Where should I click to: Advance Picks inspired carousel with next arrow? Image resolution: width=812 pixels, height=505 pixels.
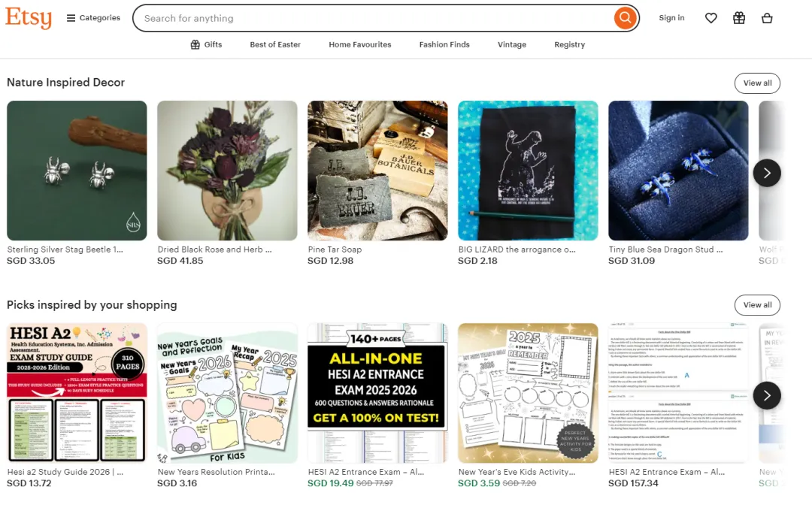tap(767, 395)
